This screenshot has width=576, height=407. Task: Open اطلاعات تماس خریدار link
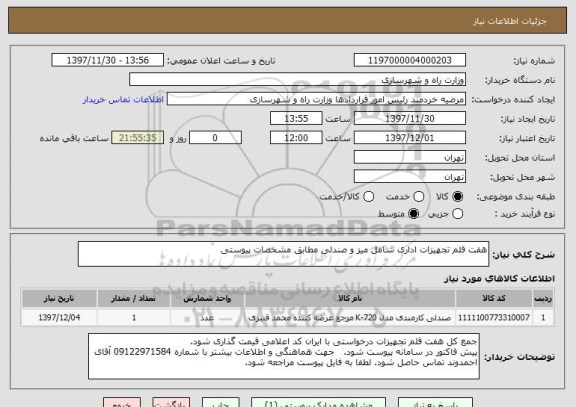pyautogui.click(x=123, y=100)
